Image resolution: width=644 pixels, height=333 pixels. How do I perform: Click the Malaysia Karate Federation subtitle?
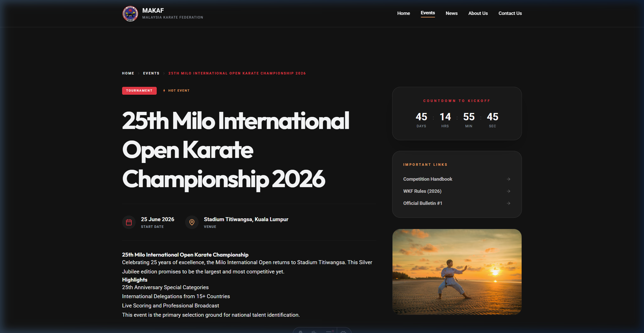click(x=173, y=17)
